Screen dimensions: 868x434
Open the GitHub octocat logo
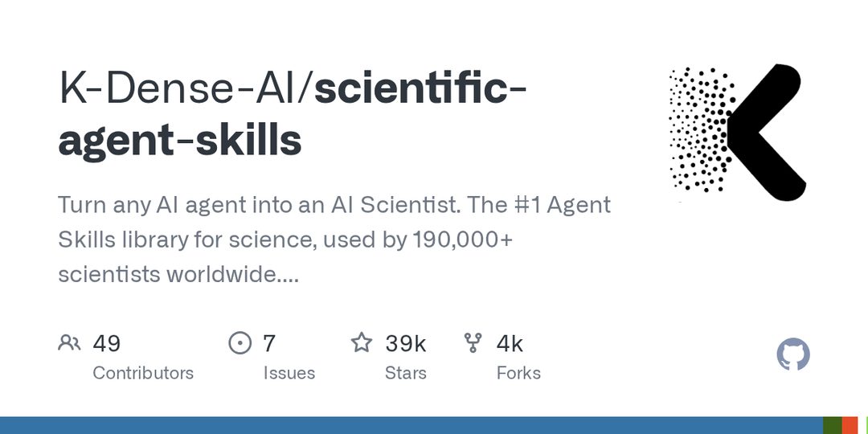point(792,354)
